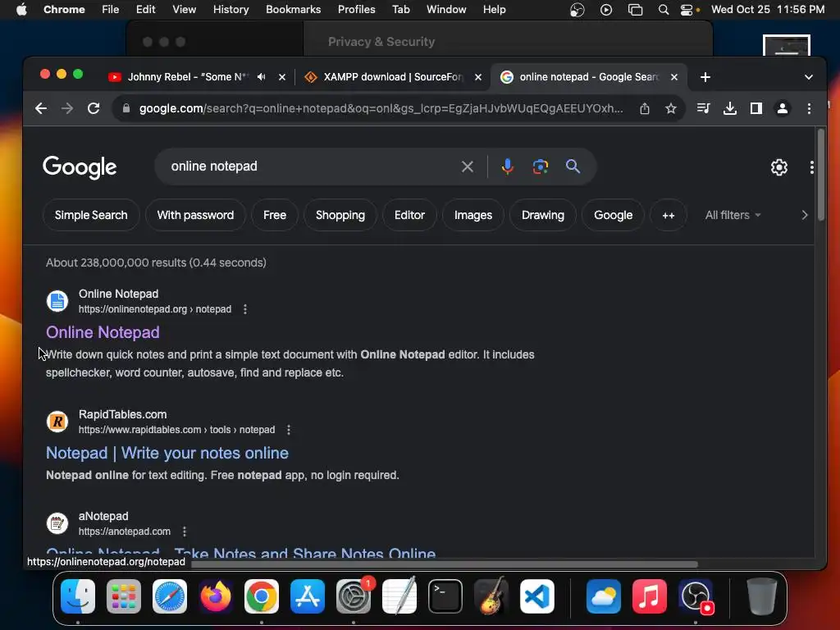Open OBS from the Dock
840x630 pixels.
696,596
